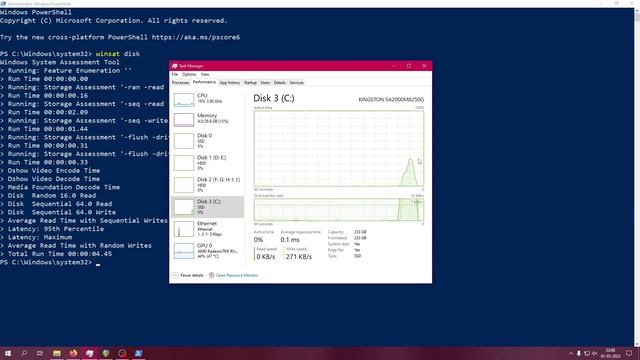This screenshot has width=640, height=360.
Task: Click 'Disk Random 16.0 Read' line in PowerShell
Action: click(x=48, y=196)
